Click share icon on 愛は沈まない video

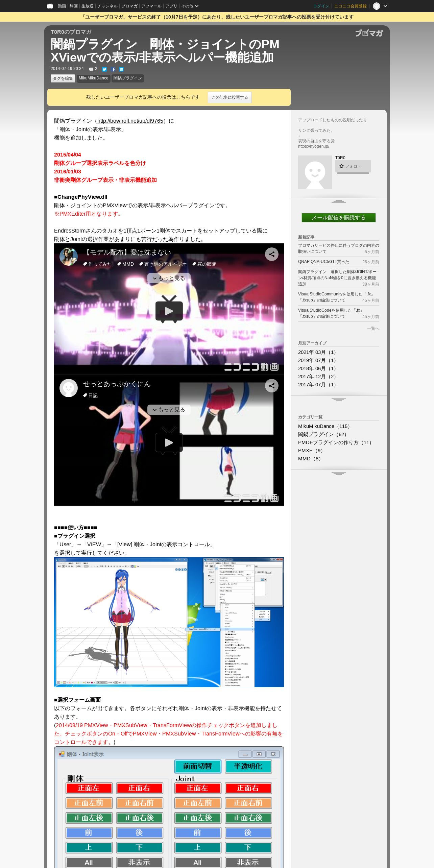(272, 254)
